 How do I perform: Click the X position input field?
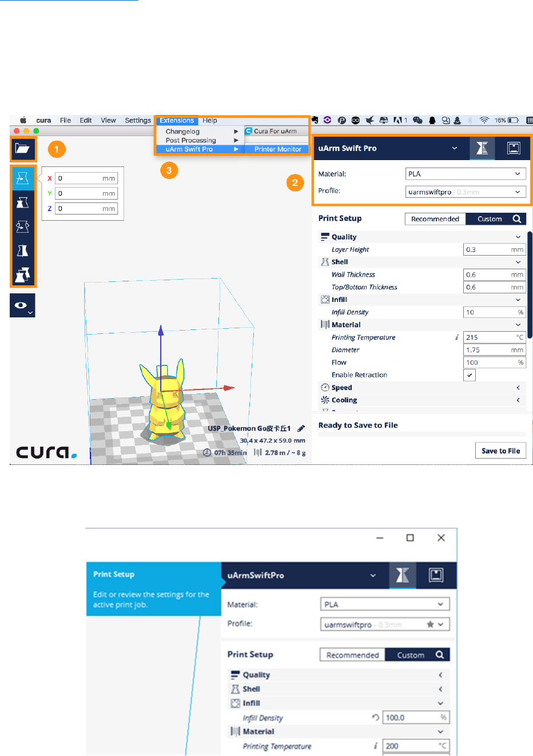pos(86,178)
